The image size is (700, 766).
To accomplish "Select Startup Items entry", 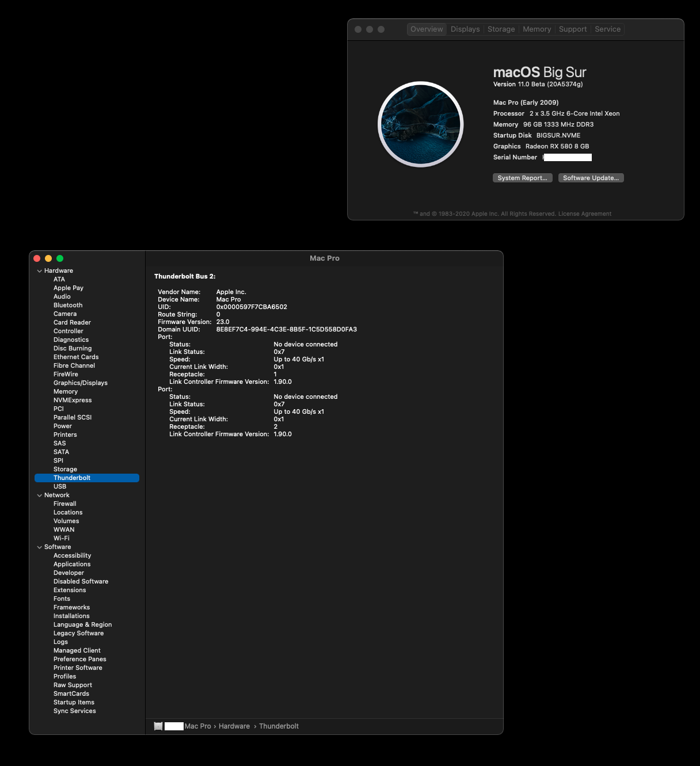I will coord(74,703).
